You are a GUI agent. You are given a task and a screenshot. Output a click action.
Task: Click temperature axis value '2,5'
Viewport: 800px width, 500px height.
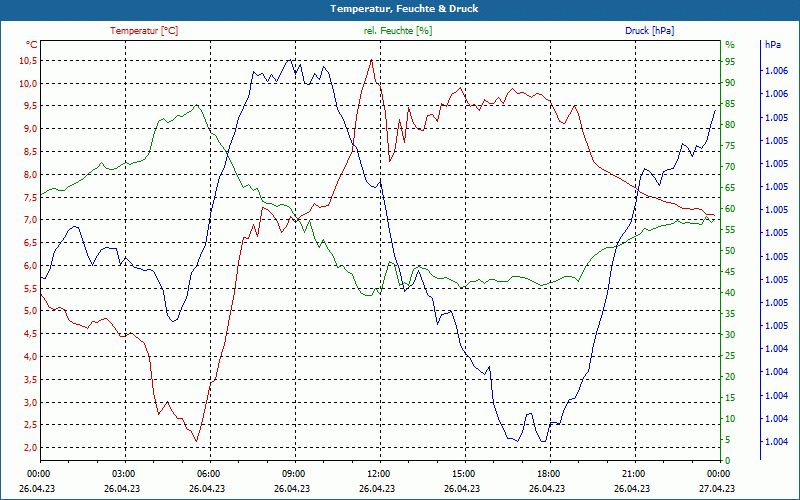point(30,425)
